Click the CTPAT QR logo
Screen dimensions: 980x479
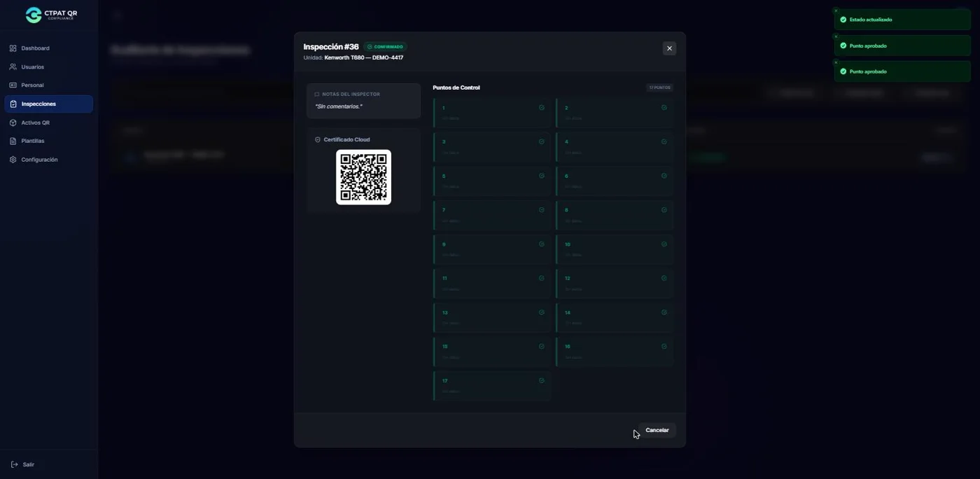coord(51,15)
